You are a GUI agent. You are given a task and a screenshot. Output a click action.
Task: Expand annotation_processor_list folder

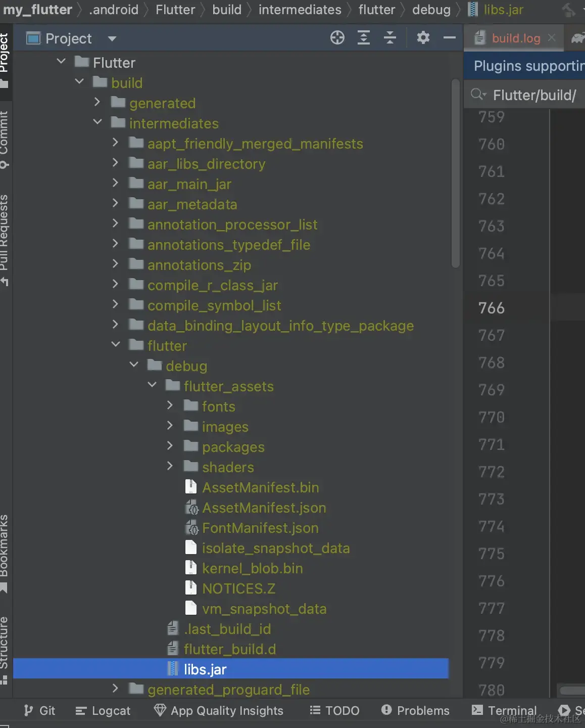click(116, 223)
